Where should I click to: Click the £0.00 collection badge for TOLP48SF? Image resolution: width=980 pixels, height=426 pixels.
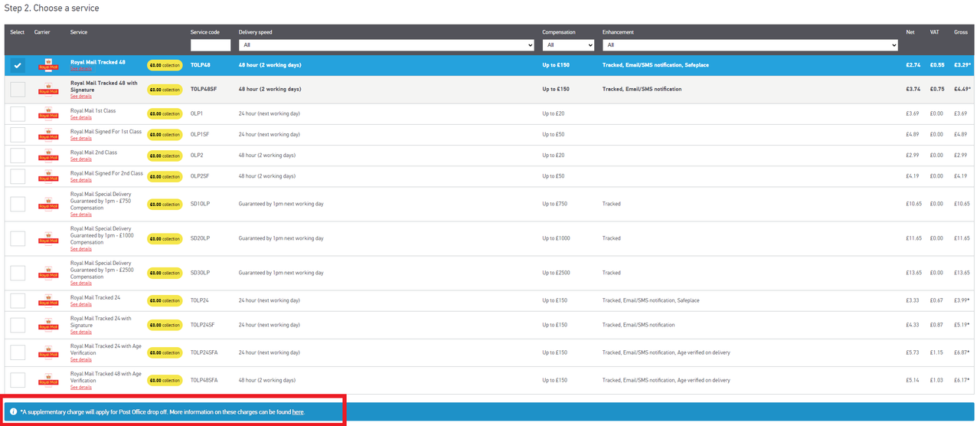coord(165,89)
